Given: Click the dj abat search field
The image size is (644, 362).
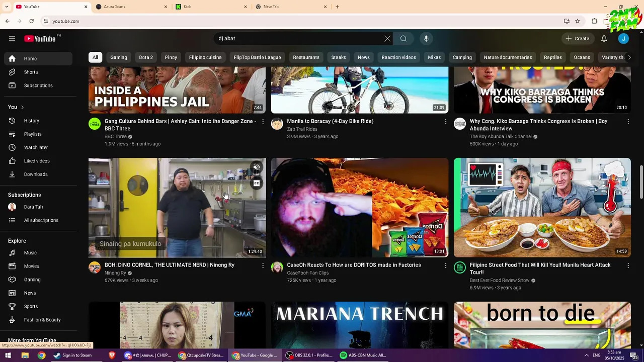Looking at the screenshot, I should click(x=299, y=39).
